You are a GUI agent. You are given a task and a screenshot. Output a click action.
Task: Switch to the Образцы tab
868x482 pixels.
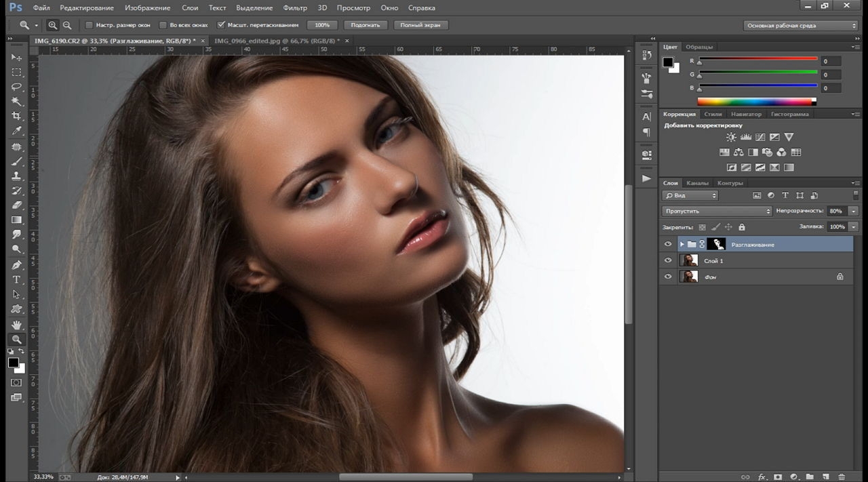(699, 47)
